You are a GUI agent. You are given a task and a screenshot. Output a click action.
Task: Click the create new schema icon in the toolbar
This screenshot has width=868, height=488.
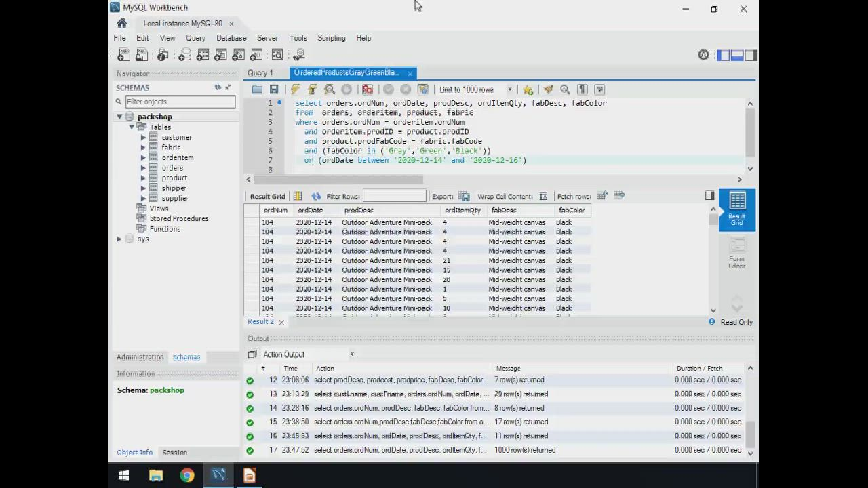[x=184, y=56]
